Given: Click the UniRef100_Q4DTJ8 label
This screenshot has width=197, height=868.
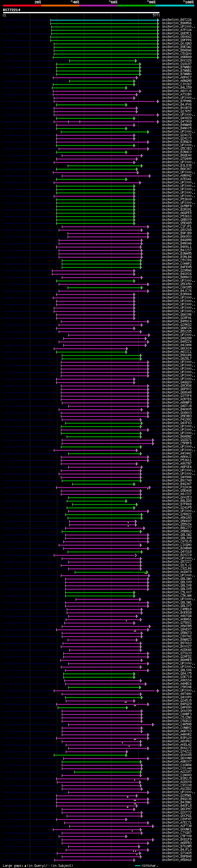Looking at the screenshot, I should point(177,406).
